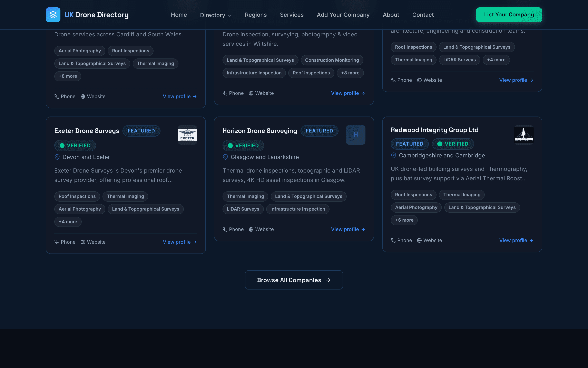This screenshot has width=588, height=368.
Task: Click the globe icon in Redwood Integrity Group card
Action: pyautogui.click(x=419, y=240)
